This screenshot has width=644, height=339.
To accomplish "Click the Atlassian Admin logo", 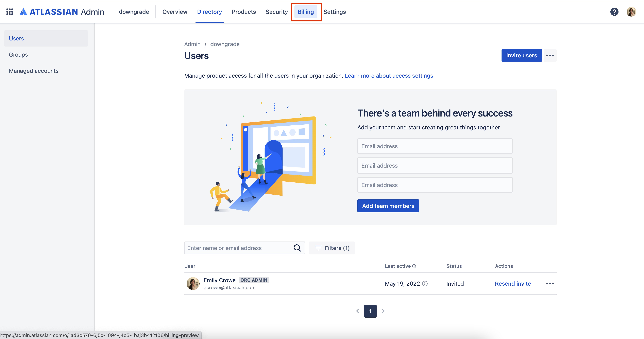I will point(62,12).
